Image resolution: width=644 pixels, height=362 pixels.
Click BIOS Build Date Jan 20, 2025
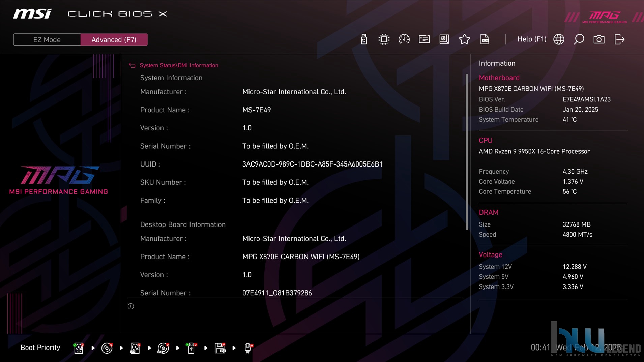pyautogui.click(x=580, y=110)
